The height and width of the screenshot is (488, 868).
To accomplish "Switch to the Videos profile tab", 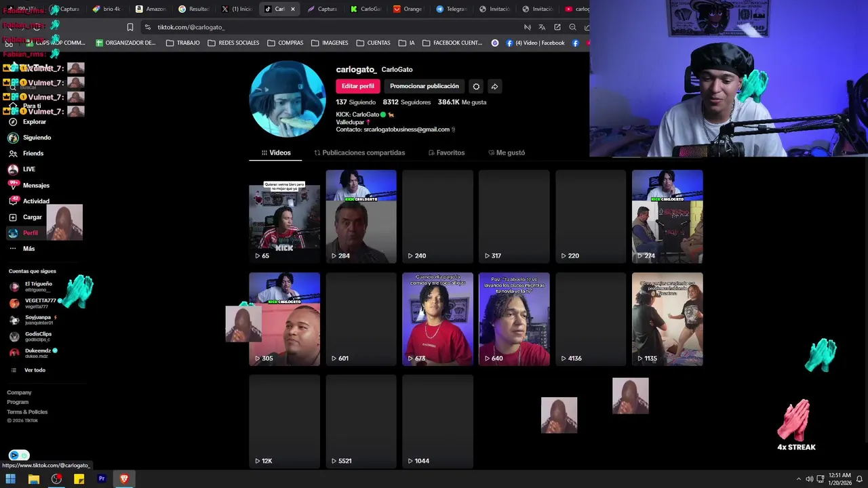I will 276,152.
